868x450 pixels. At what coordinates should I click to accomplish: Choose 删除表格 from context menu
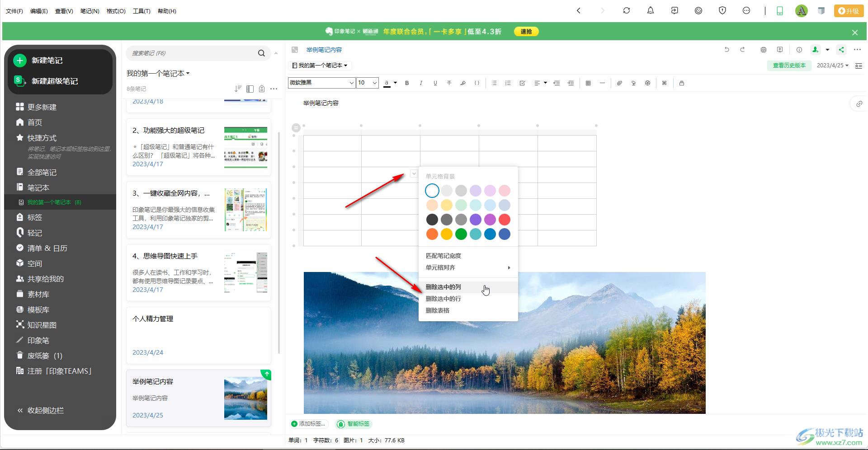(468, 310)
